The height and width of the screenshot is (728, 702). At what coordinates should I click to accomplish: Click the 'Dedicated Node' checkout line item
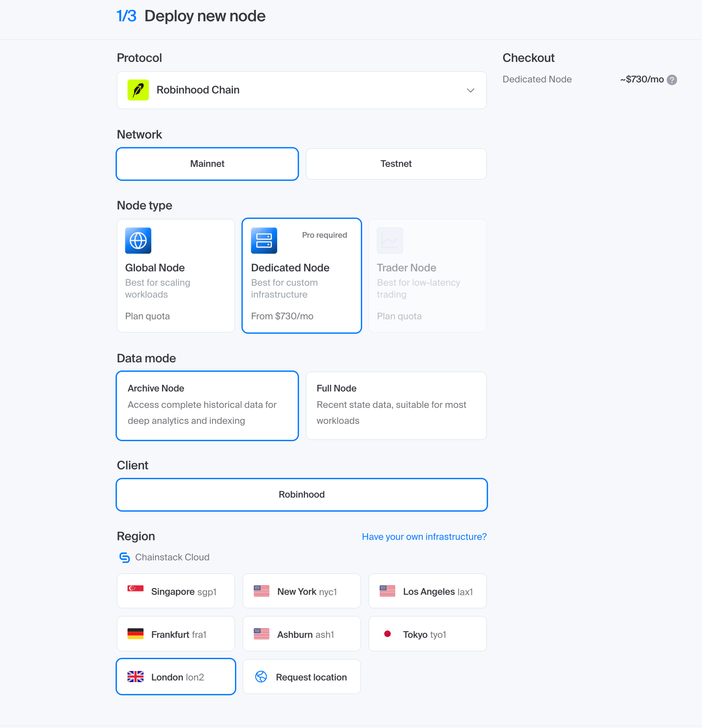537,80
